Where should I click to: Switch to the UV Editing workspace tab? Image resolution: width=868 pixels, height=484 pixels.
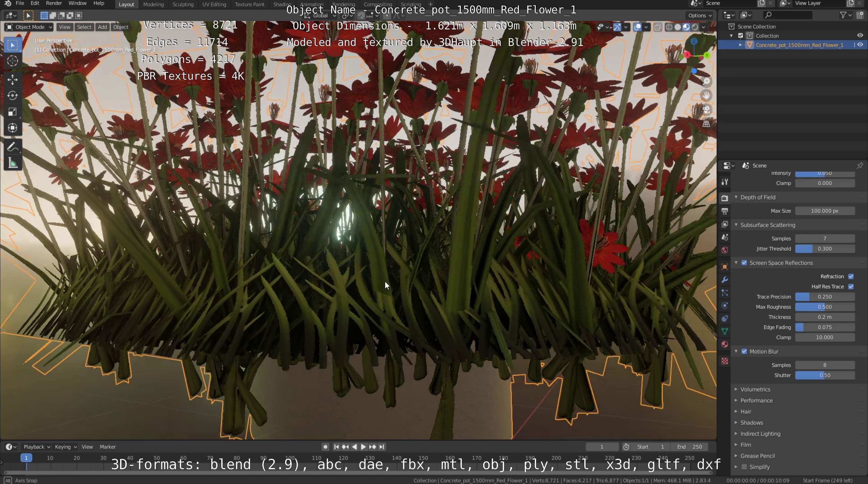(214, 4)
